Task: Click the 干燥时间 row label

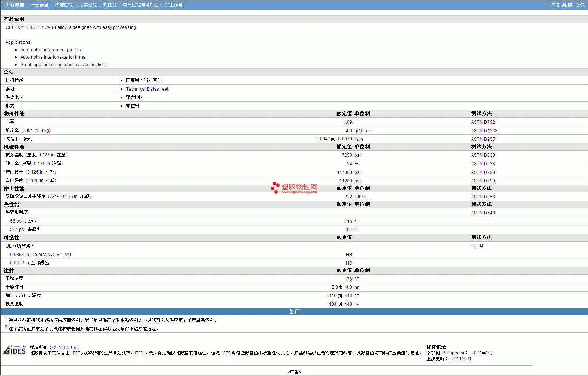Action: [14, 287]
